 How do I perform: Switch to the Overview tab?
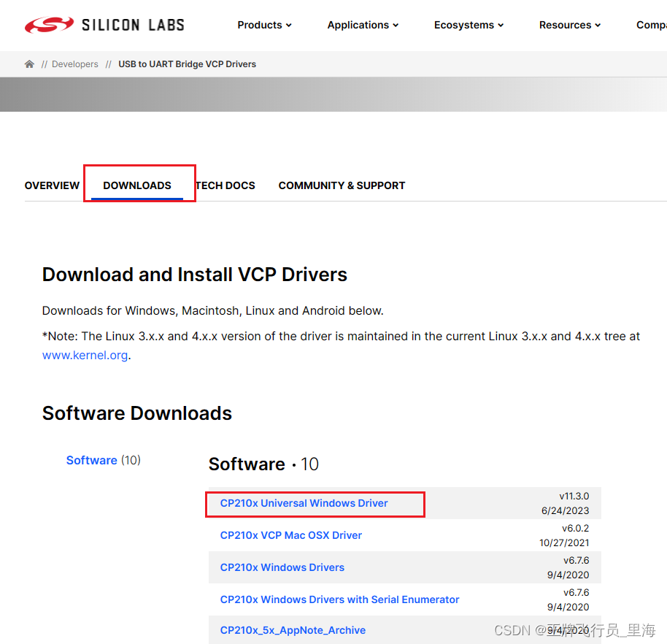click(x=52, y=185)
